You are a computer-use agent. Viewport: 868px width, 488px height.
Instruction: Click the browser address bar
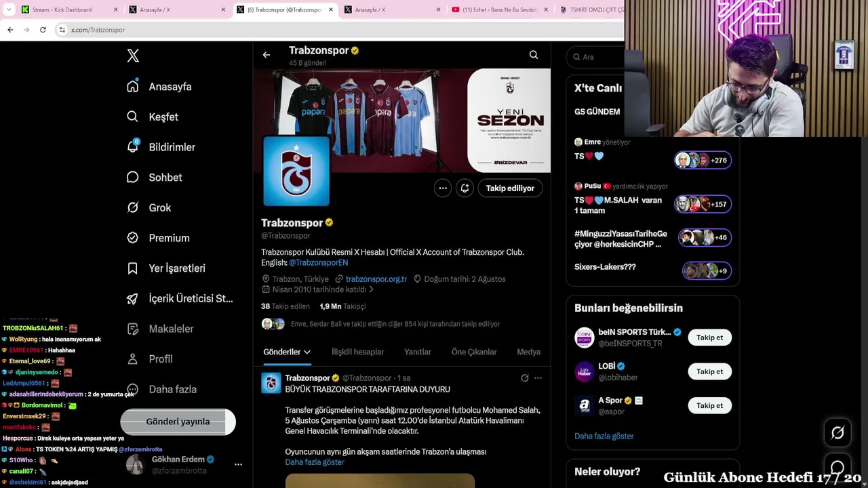[339, 30]
